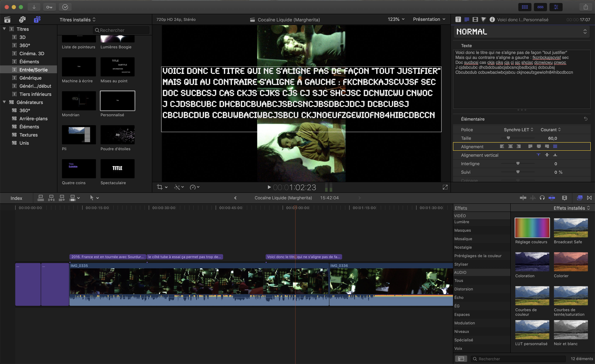
Task: Set alignment to left aligned
Action: [x=502, y=146]
